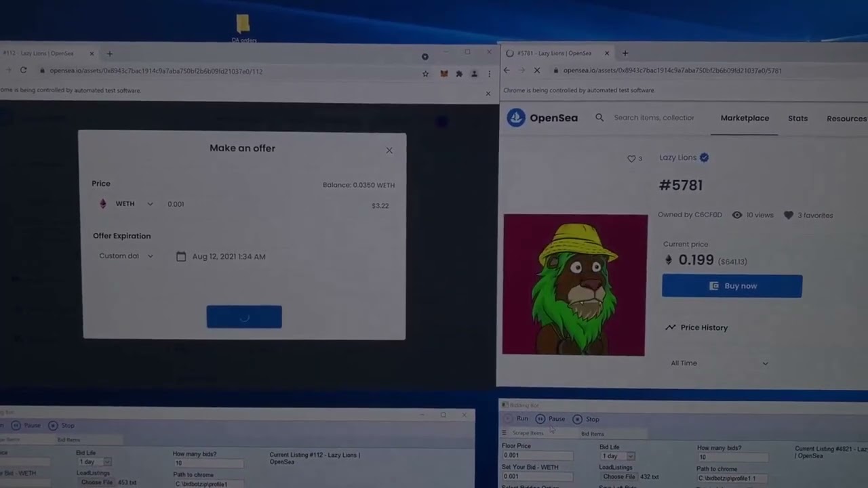The height and width of the screenshot is (488, 868).
Task: Click Run in right Bidding Bot window
Action: tap(517, 419)
